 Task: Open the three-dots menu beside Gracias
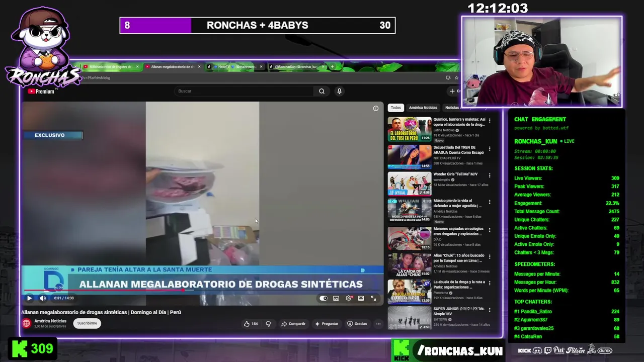click(378, 324)
